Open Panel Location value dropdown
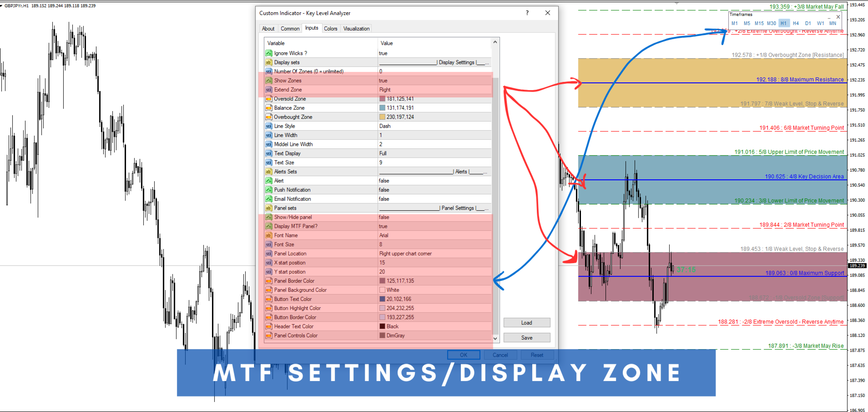The image size is (868, 412). click(x=434, y=254)
